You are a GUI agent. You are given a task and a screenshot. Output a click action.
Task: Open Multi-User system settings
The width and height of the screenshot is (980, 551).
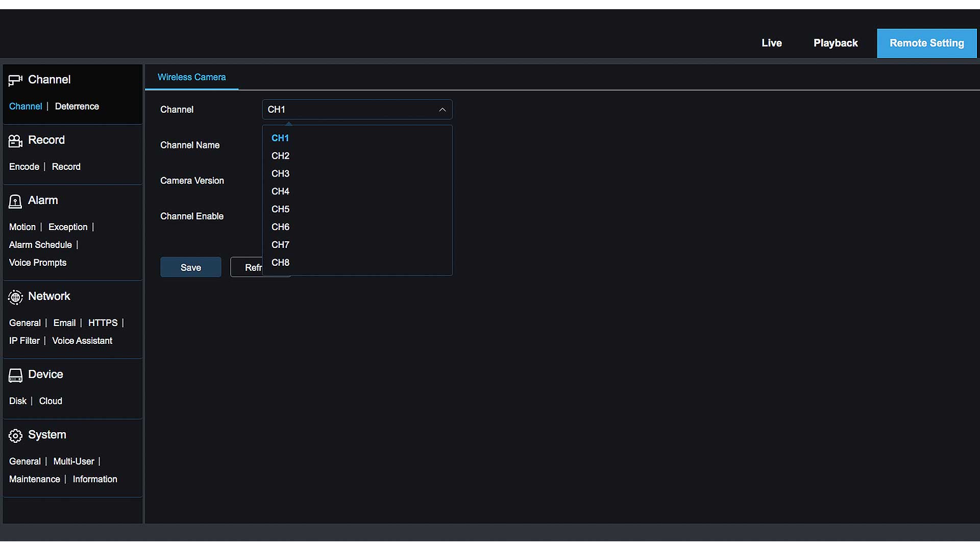(73, 461)
